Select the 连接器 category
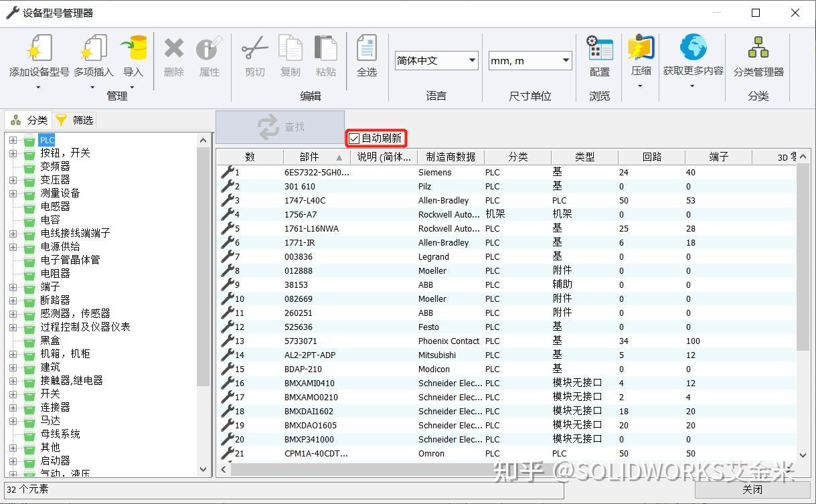 point(55,407)
